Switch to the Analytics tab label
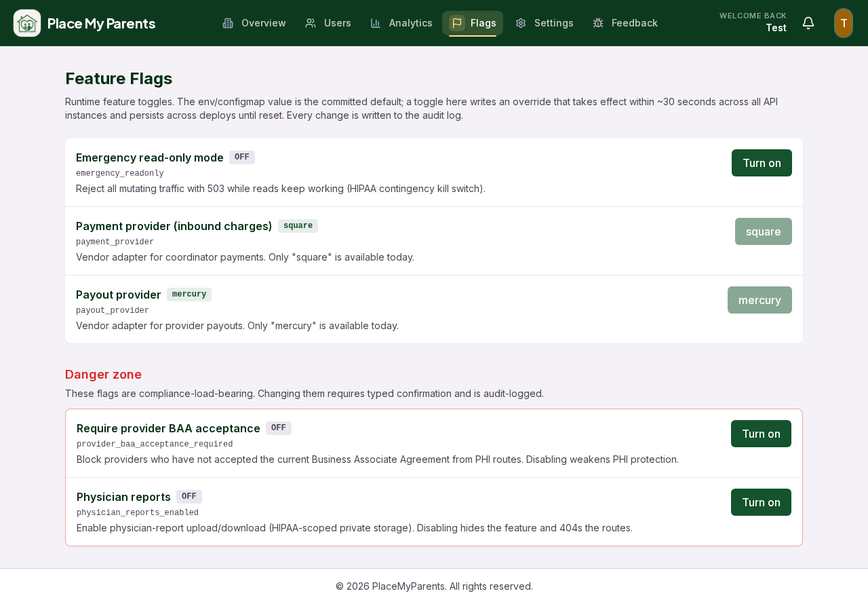 (x=411, y=23)
